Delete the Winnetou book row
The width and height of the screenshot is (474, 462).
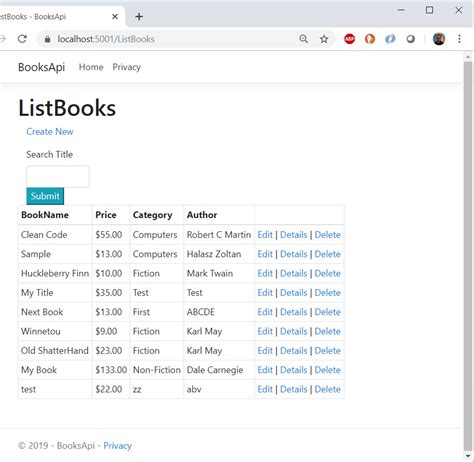click(x=327, y=331)
